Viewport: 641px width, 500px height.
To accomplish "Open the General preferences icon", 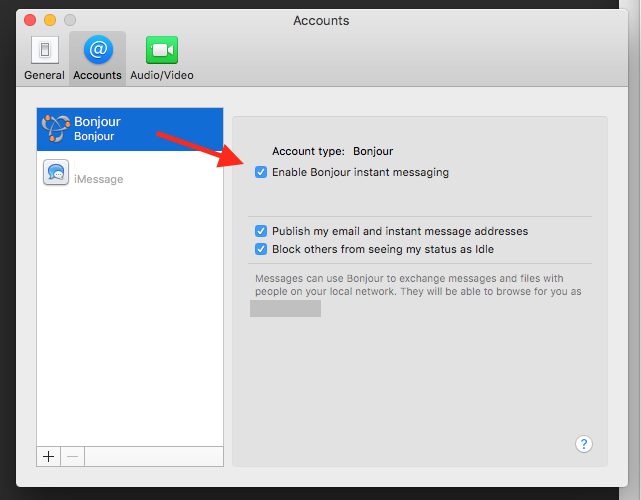I will point(45,50).
